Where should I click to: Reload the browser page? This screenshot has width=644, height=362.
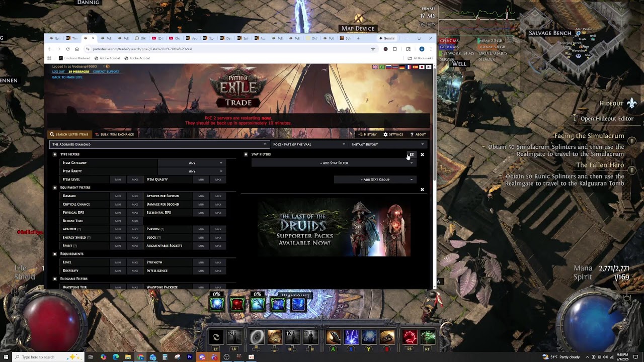67,49
